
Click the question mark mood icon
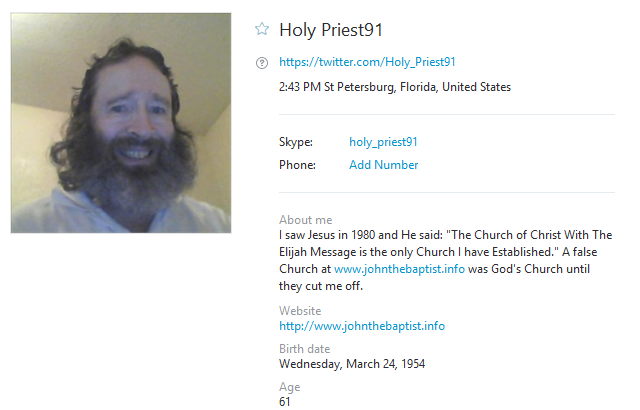coord(262,62)
